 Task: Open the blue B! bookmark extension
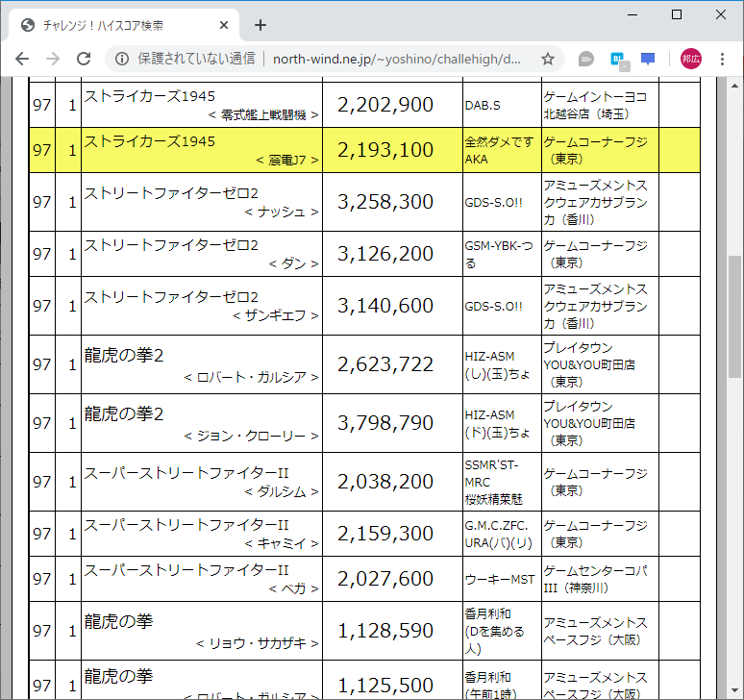tap(619, 60)
